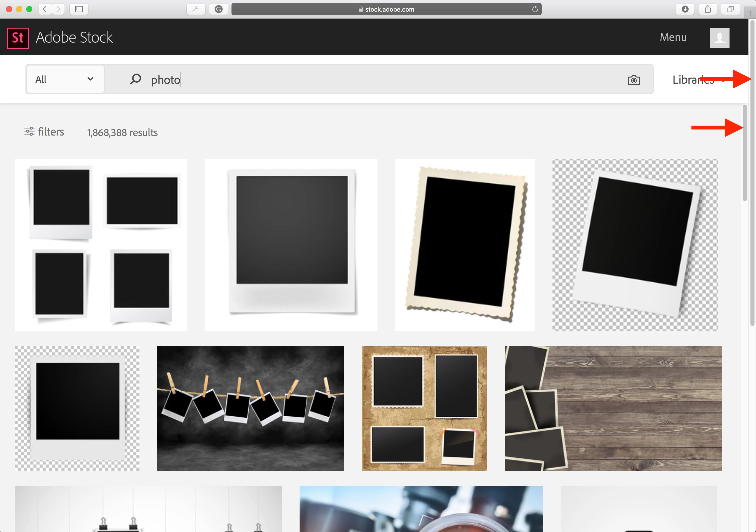Screen dimensions: 756x532
Task: Click the Grammarly extension icon
Action: pyautogui.click(x=218, y=9)
